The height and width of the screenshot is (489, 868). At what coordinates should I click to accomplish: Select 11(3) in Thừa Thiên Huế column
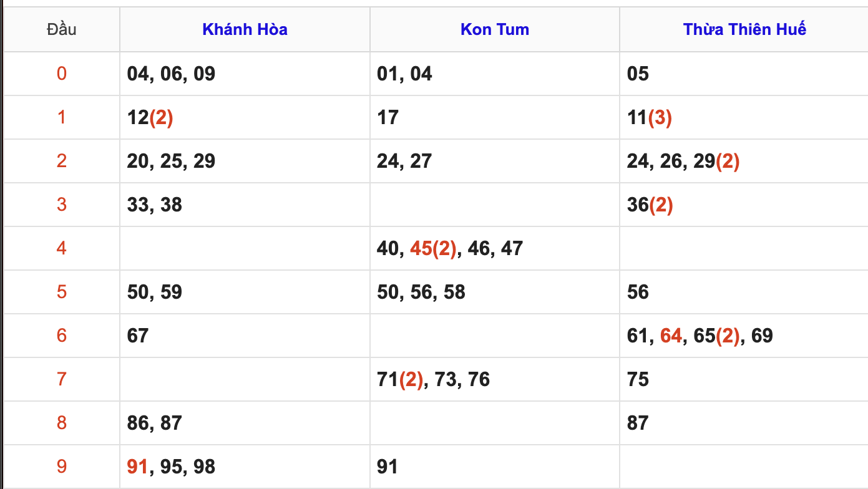650,117
